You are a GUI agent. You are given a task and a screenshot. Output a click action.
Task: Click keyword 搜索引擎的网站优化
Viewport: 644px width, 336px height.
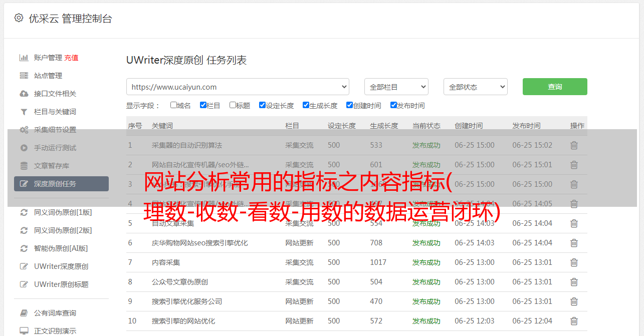coord(183,321)
